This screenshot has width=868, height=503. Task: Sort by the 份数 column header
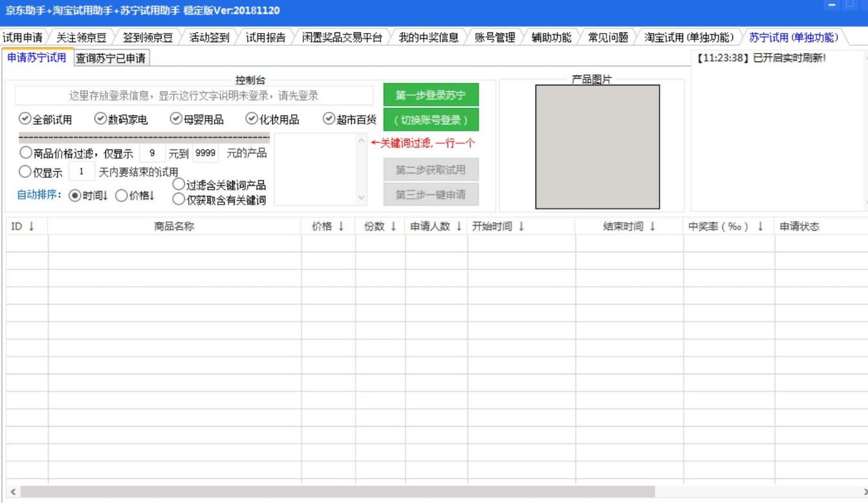point(380,226)
